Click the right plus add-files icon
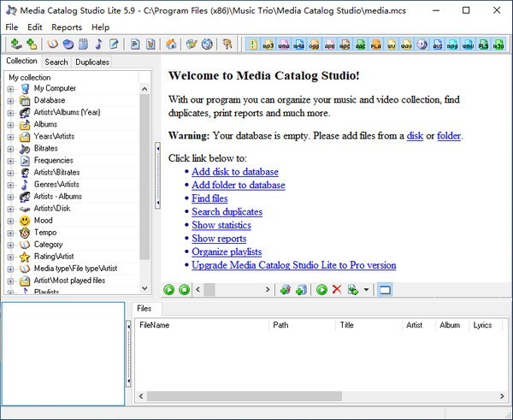 tap(301, 290)
